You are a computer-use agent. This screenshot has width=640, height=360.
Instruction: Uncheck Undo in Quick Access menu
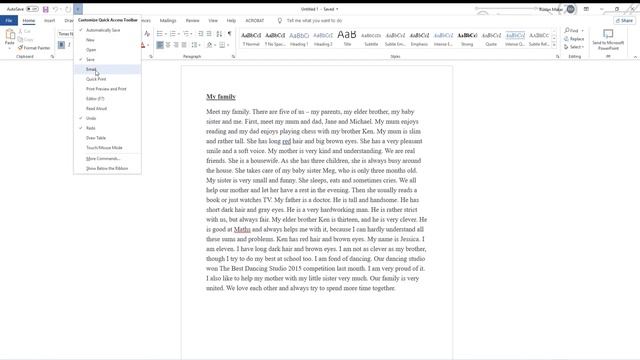click(x=107, y=118)
